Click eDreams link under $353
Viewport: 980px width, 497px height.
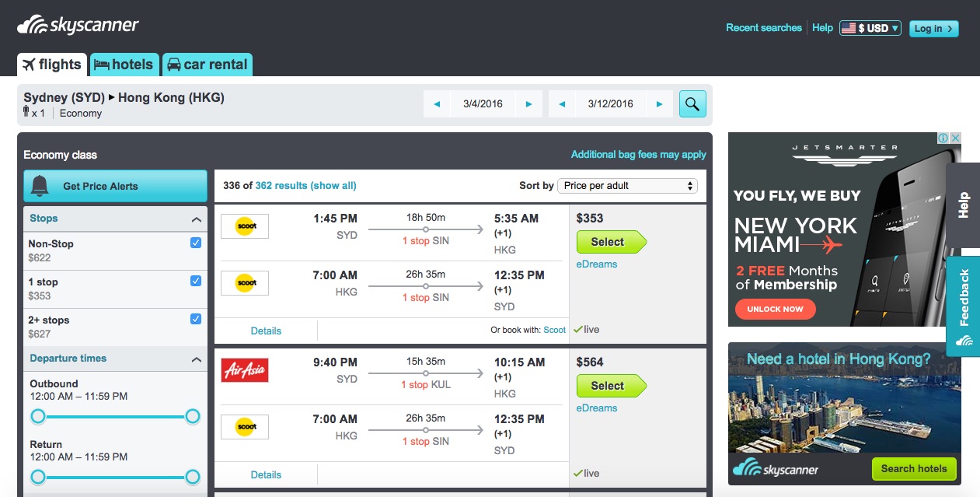coord(597,264)
